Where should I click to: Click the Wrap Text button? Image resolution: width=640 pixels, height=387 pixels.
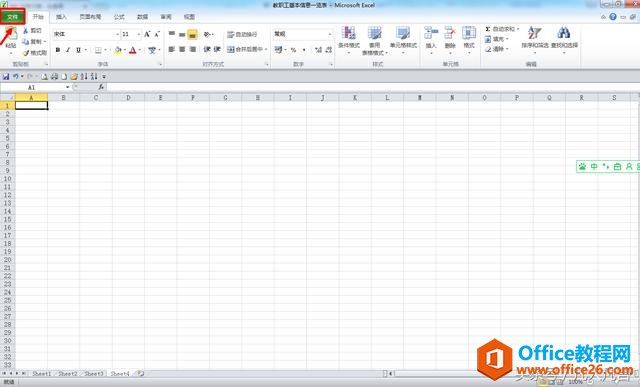pyautogui.click(x=242, y=34)
